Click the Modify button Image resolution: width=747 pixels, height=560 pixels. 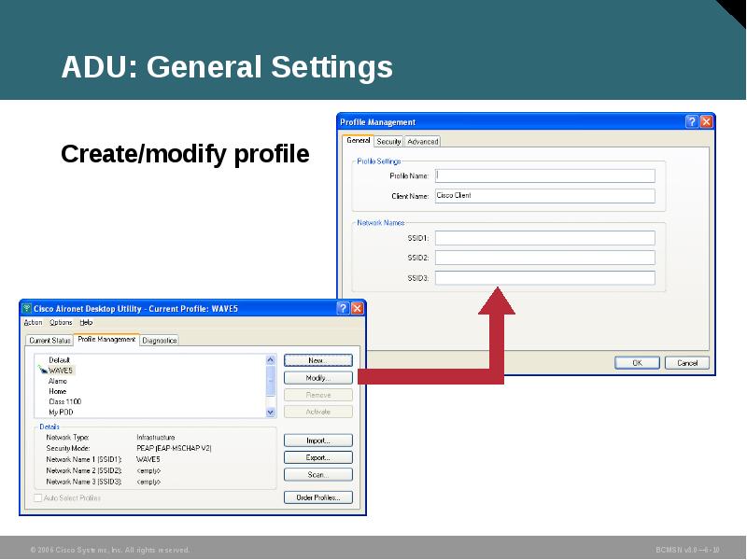click(317, 377)
